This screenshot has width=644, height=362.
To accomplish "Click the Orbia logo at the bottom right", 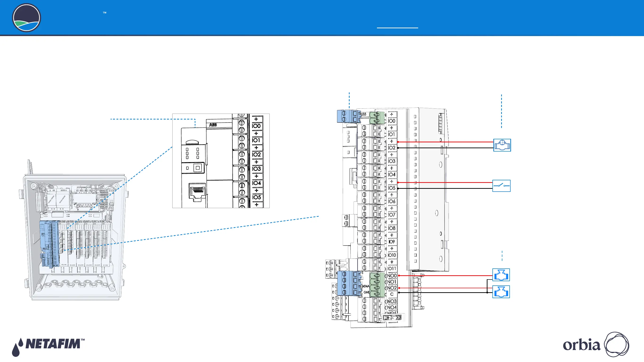I will coord(596,345).
